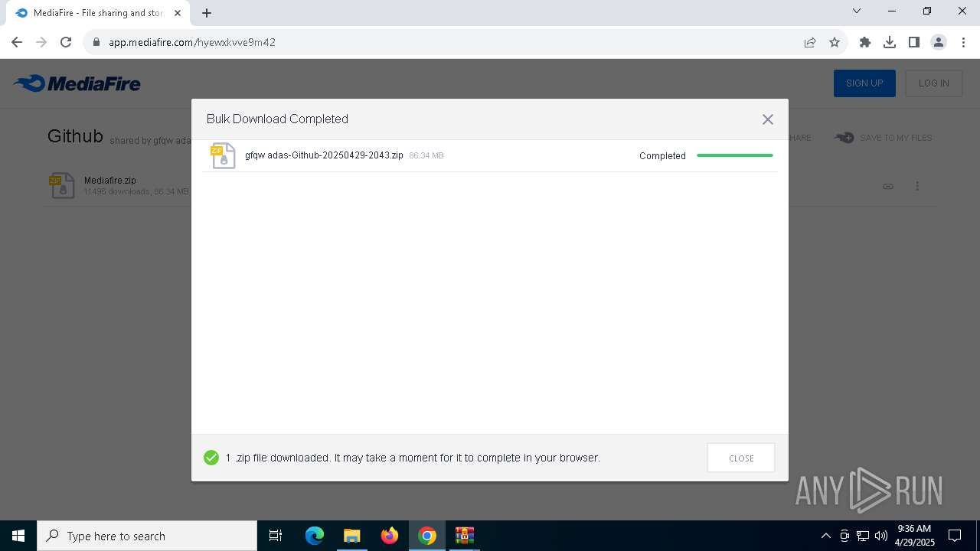View site information lock icon
980x551 pixels.
click(x=96, y=42)
